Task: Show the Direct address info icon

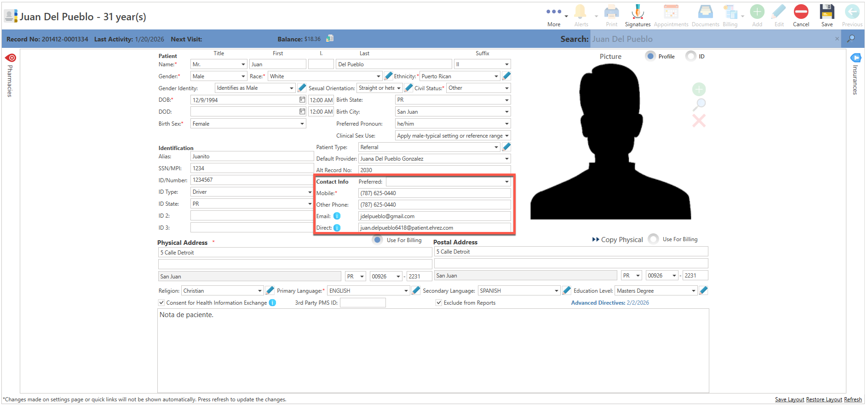Action: (337, 228)
